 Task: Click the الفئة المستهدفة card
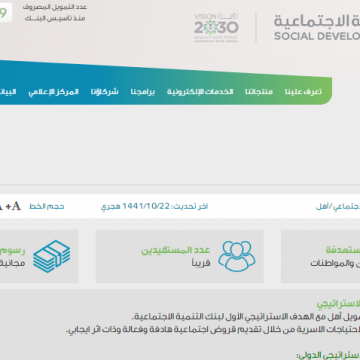pyautogui.click(x=320, y=256)
